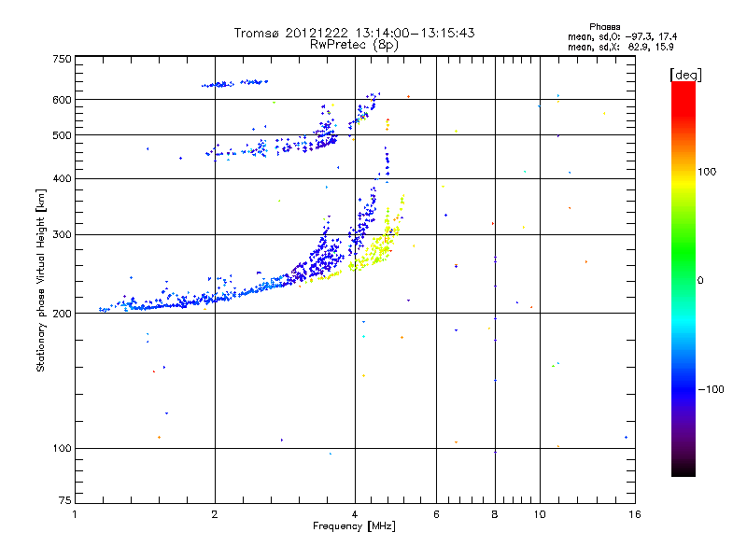Click the '16' x-axis tick label
The height and width of the screenshot is (560, 747).
click(x=635, y=514)
